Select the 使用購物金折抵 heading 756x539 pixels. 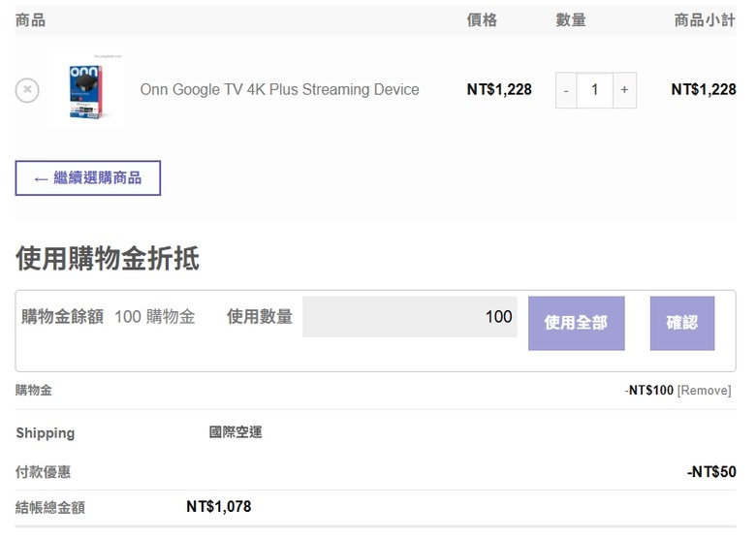(108, 259)
